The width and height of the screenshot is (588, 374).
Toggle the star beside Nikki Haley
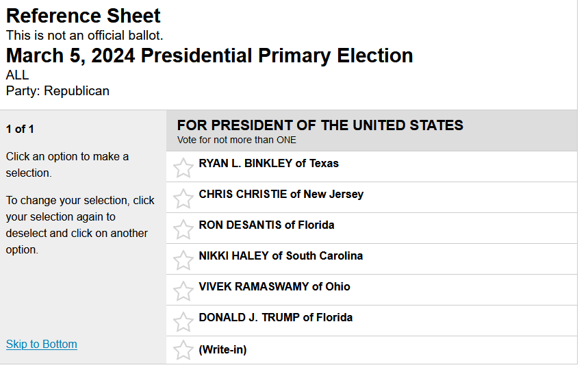tap(183, 260)
